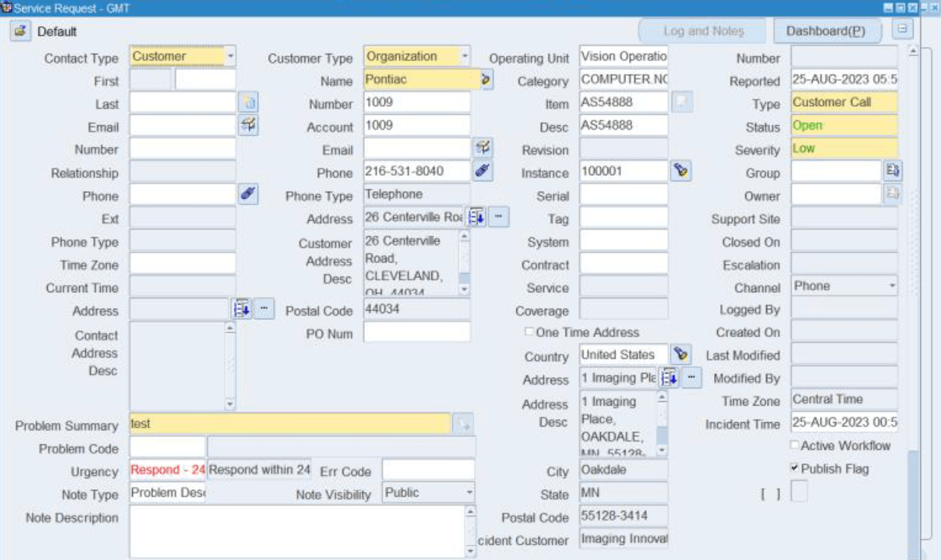The width and height of the screenshot is (941, 560).
Task: Click the Note Description scrollbar
Action: click(470, 532)
